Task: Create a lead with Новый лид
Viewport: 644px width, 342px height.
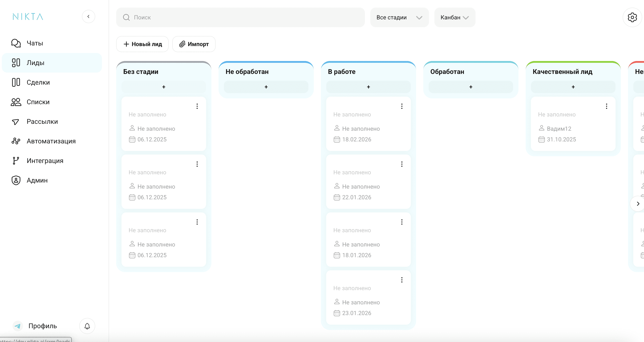Action: pyautogui.click(x=142, y=44)
